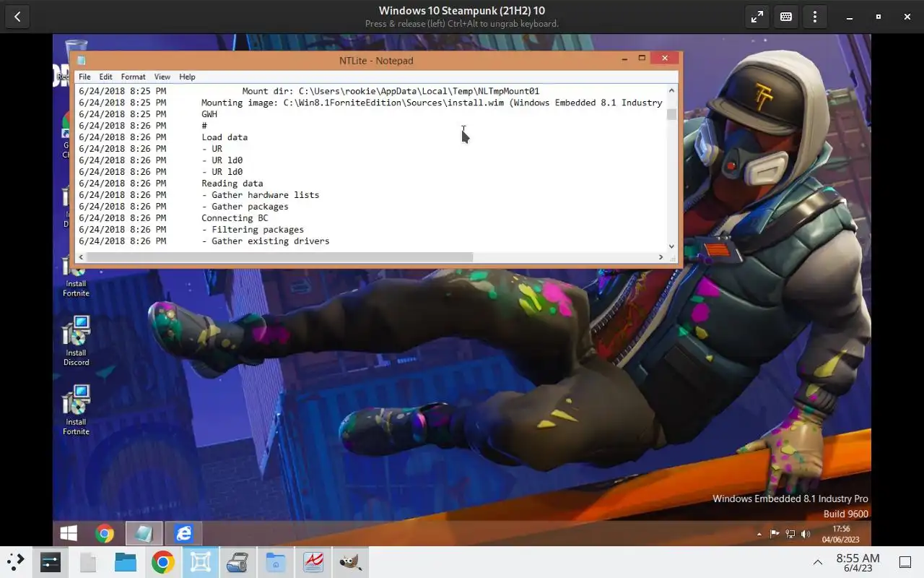Click the '- Gather hardware lists' line
Image resolution: width=924 pixels, height=578 pixels.
coord(260,195)
